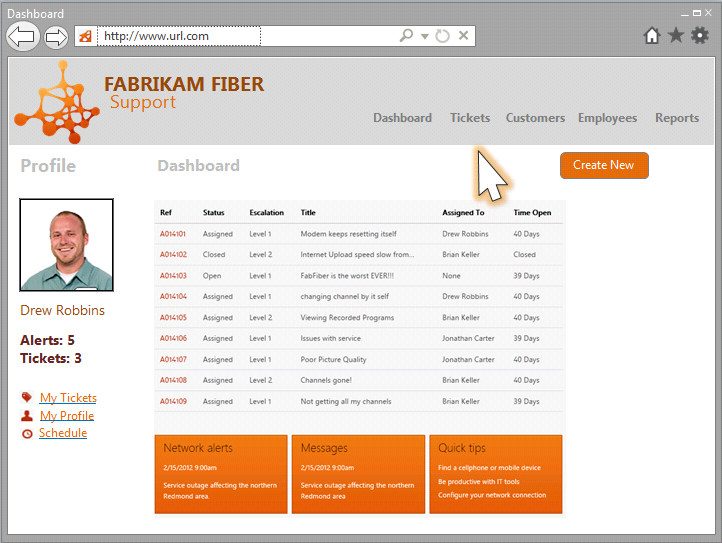Open the Tickets navigation tab

pyautogui.click(x=470, y=118)
